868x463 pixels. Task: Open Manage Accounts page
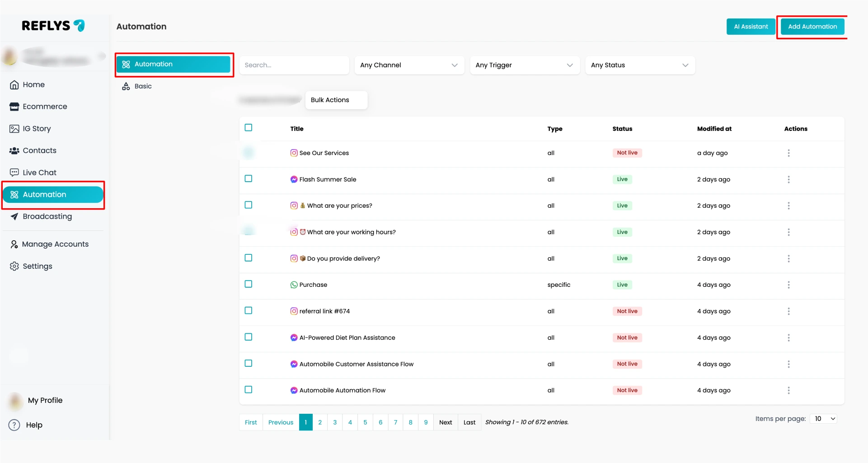tap(55, 244)
